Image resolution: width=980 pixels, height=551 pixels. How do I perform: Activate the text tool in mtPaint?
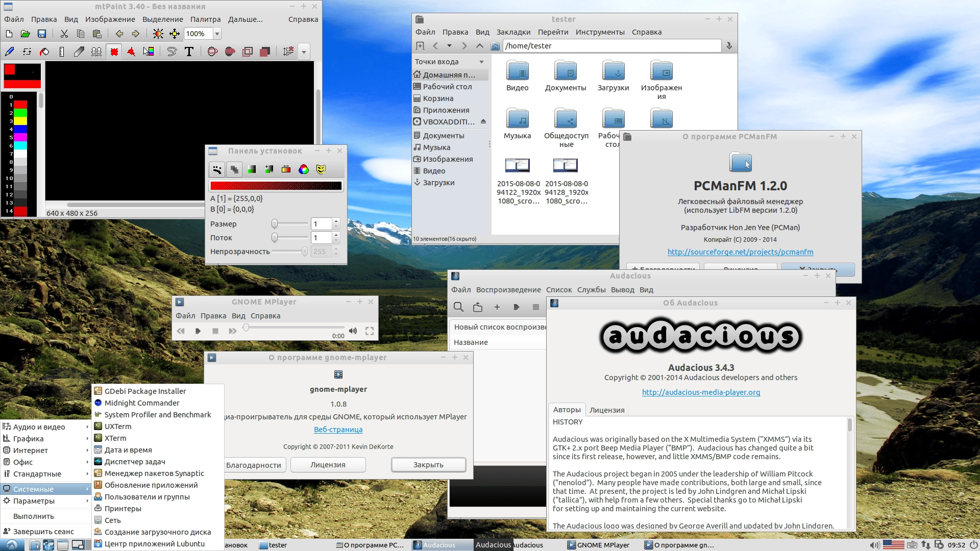tap(189, 52)
